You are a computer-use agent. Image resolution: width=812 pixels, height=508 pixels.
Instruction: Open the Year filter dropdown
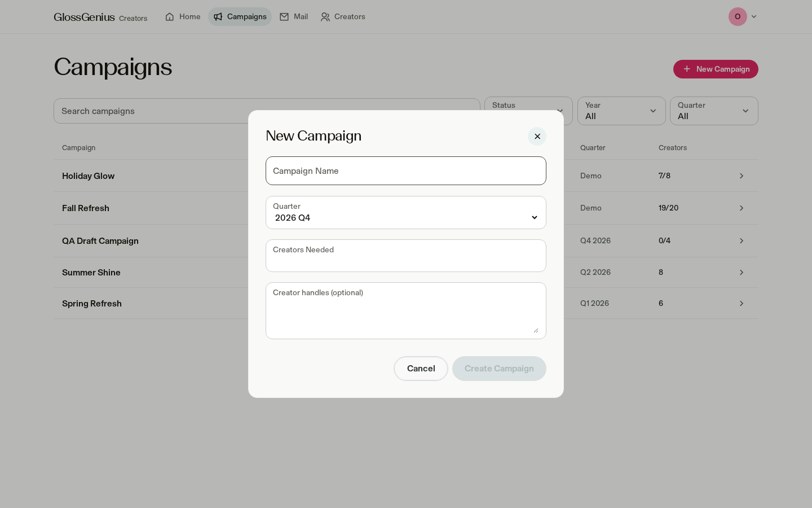click(621, 111)
